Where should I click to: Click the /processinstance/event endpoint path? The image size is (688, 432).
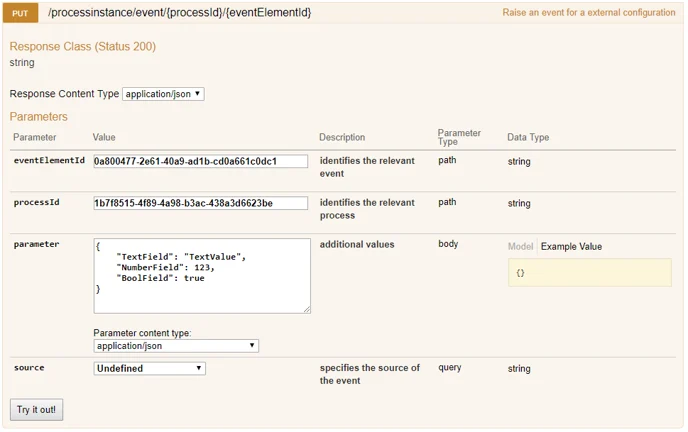coord(179,13)
